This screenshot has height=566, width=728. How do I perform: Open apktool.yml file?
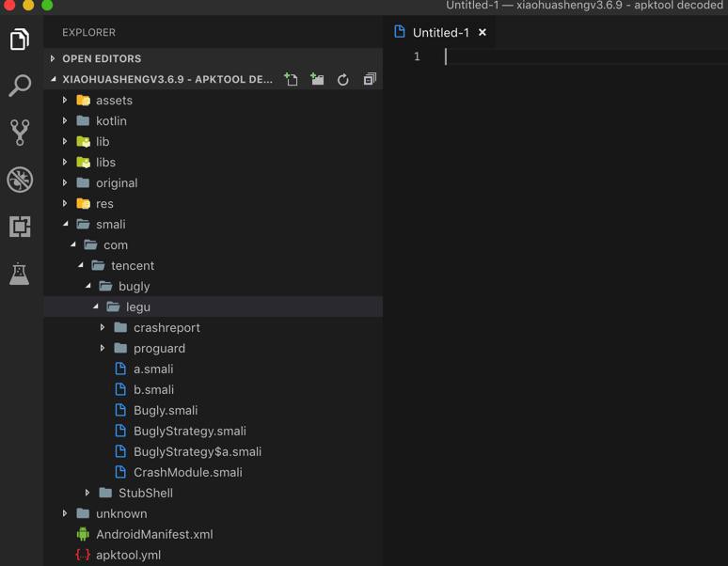(129, 556)
